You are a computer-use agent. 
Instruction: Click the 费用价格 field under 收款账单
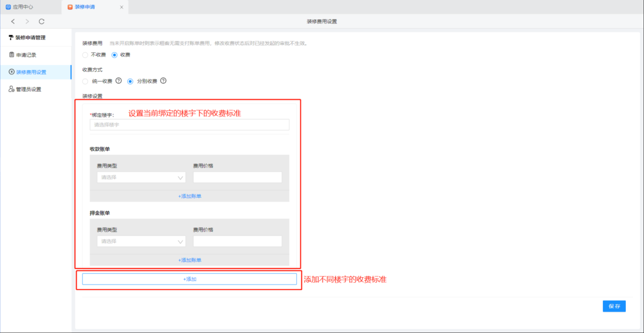237,177
